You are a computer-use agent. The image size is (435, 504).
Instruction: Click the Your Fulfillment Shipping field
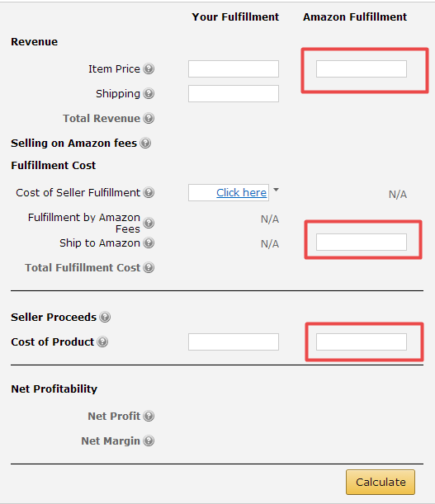click(x=234, y=93)
